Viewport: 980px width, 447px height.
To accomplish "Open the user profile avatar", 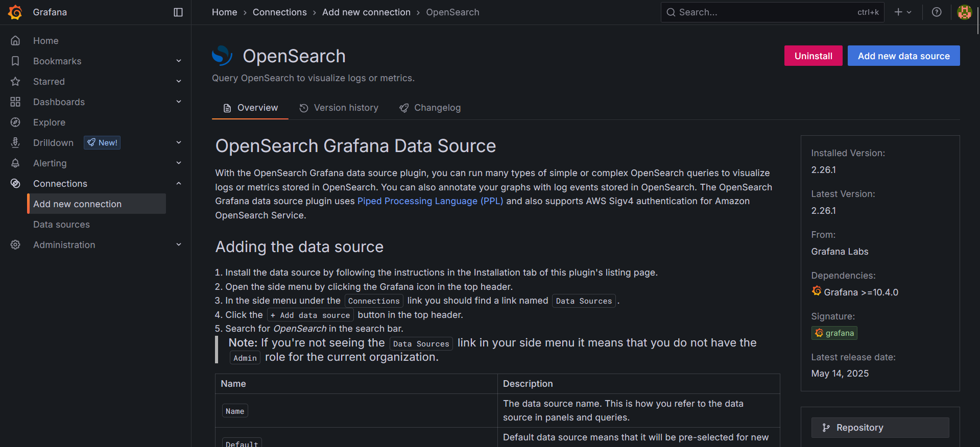I will pyautogui.click(x=964, y=12).
